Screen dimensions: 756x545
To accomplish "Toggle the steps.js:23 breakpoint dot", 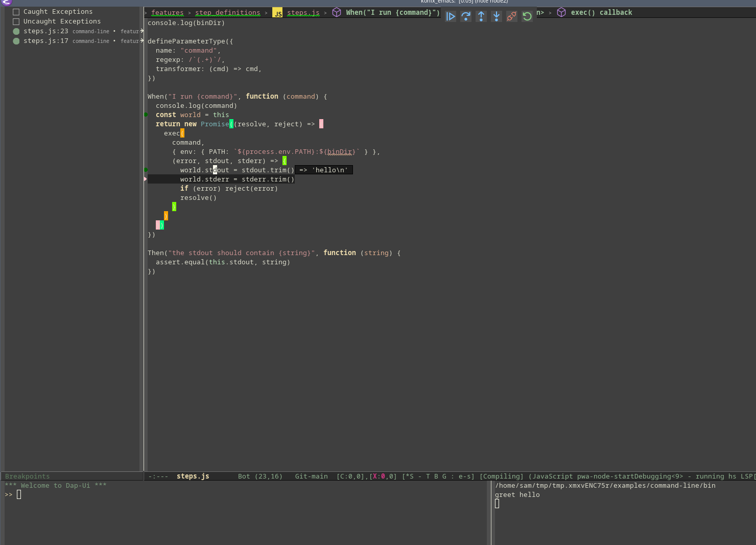I will tap(16, 31).
